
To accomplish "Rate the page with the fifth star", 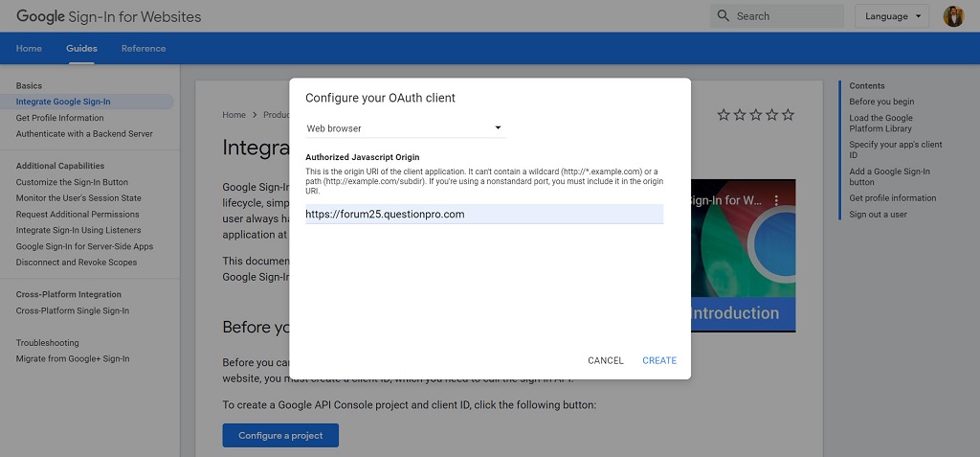I will point(788,115).
